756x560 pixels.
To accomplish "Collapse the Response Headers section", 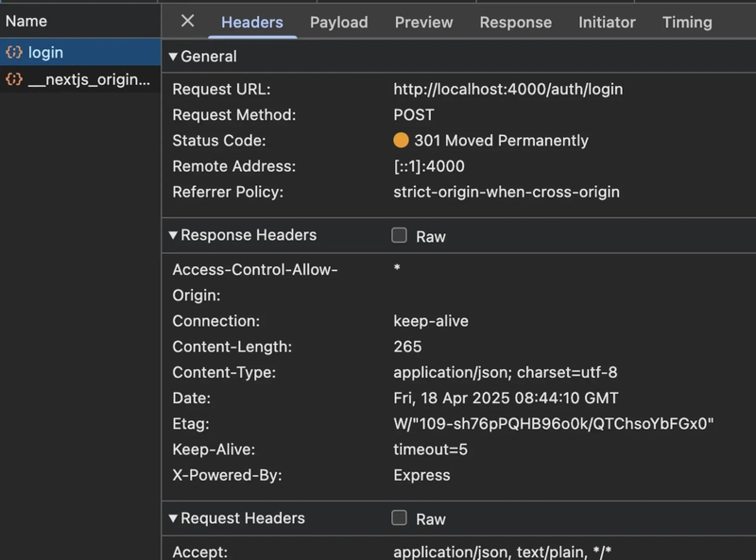I will coord(173,235).
